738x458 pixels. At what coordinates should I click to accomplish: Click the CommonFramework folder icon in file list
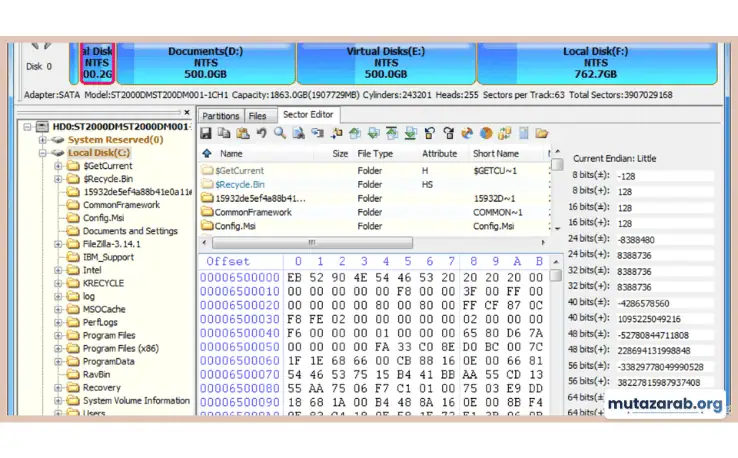[207, 212]
